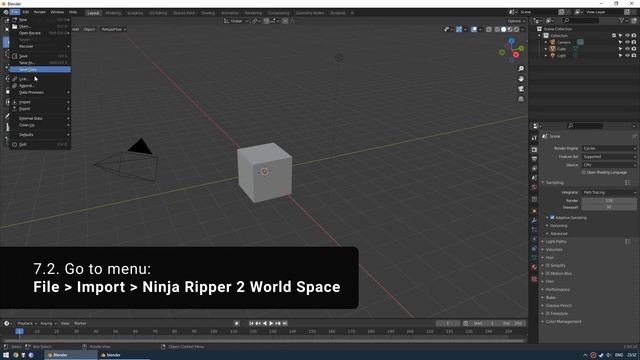The image size is (640, 360).
Task: Open World properties tab icon
Action: click(x=534, y=187)
